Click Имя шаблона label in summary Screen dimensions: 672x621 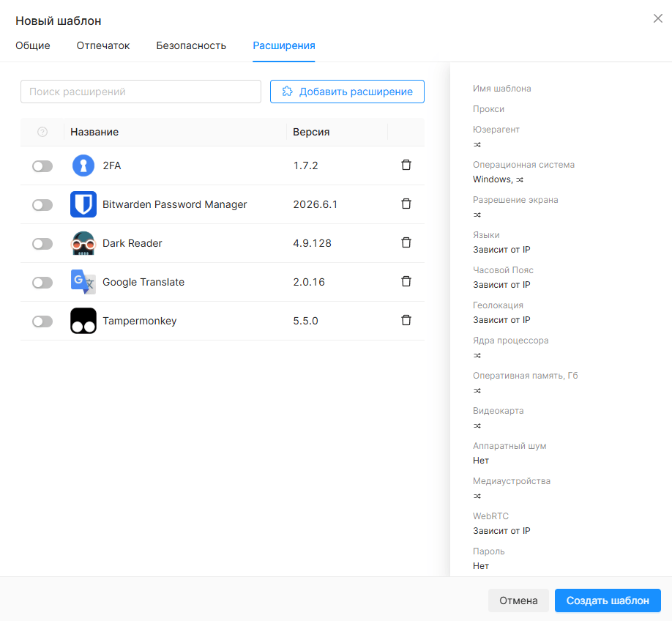[x=502, y=89]
